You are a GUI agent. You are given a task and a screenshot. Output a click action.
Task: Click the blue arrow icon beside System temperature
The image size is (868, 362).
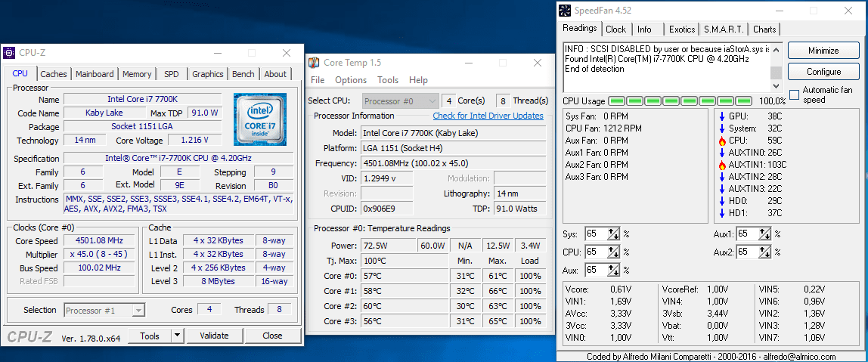tap(722, 128)
